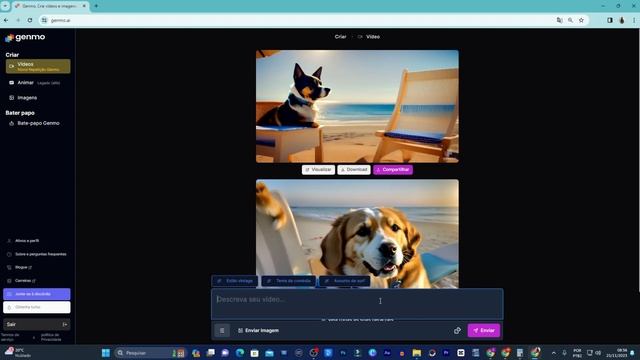Bookmark this page with the star
Screen dimensions: 640x360
click(x=581, y=20)
